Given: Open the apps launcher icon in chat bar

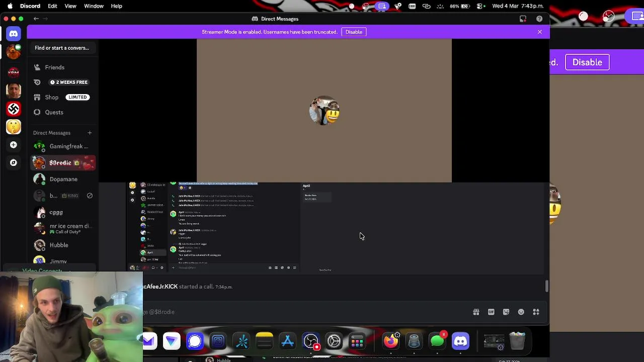Looking at the screenshot, I should 536,312.
